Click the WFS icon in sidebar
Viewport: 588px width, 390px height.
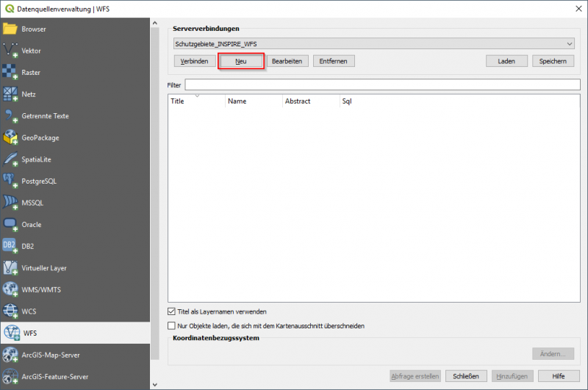(12, 333)
